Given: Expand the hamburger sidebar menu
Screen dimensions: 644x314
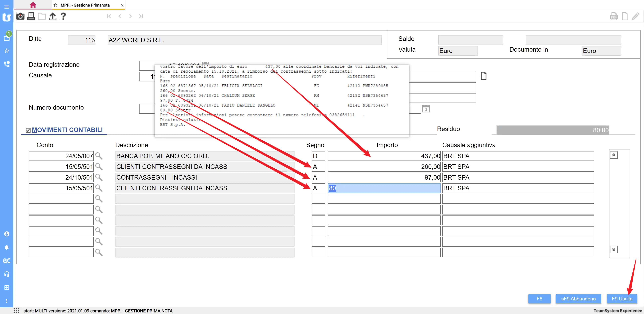Looking at the screenshot, I should pyautogui.click(x=7, y=7).
